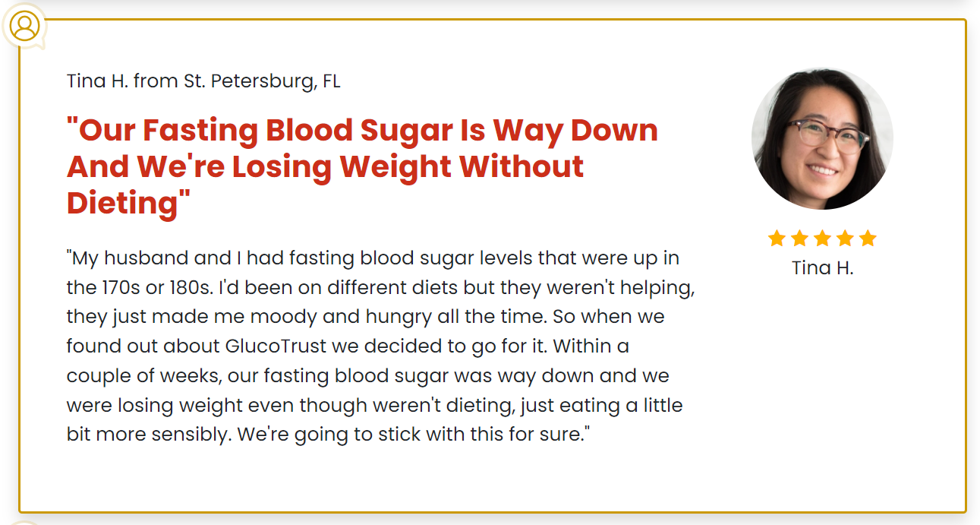980x525 pixels.
Task: Open the reviewer's circular profile photo
Action: (822, 139)
